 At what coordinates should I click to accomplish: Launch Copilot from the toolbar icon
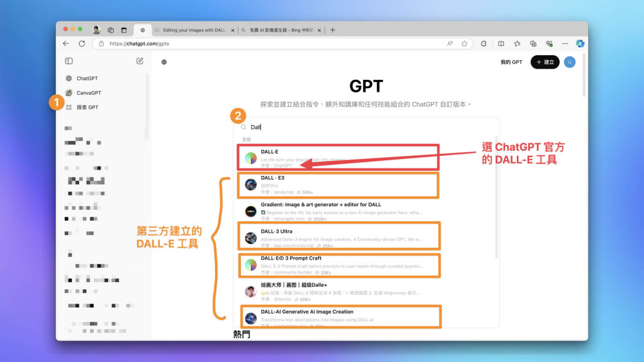(x=580, y=43)
